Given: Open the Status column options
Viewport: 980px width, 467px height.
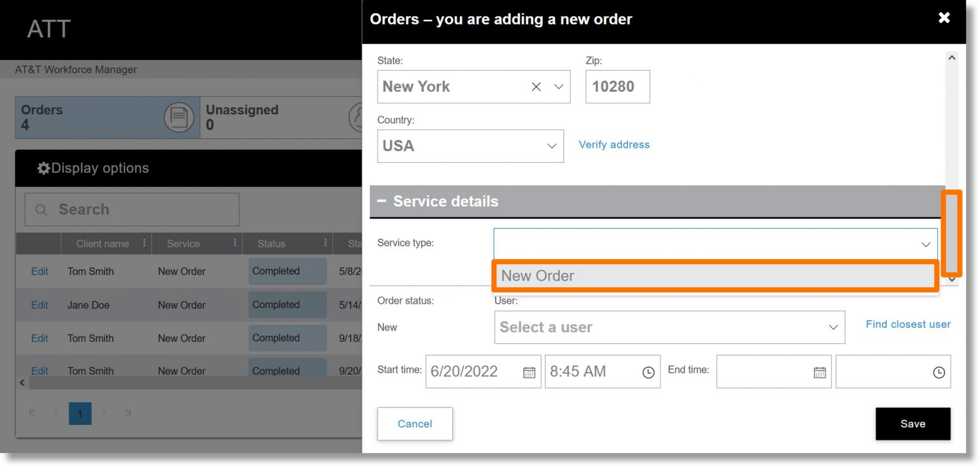Looking at the screenshot, I should click(325, 243).
